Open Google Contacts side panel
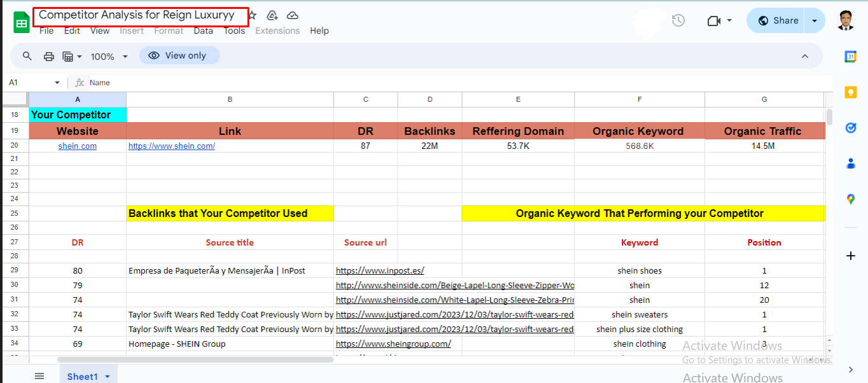 point(851,164)
